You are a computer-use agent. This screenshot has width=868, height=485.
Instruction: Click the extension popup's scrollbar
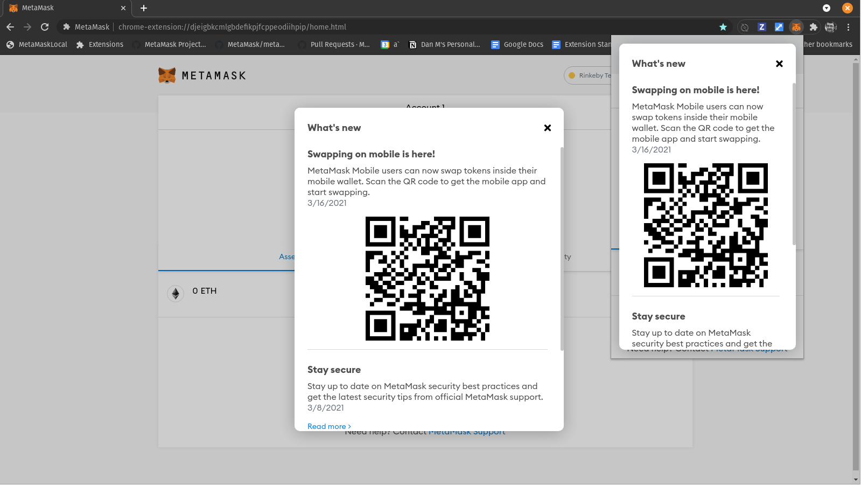pos(794,164)
